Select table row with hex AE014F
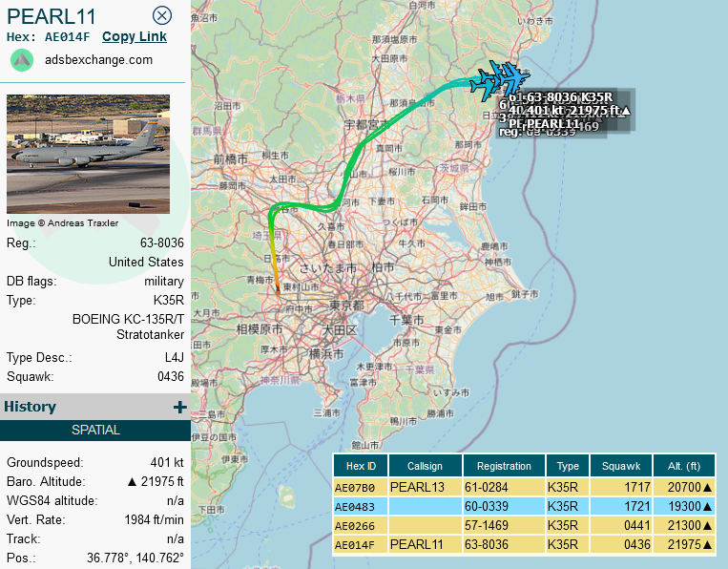The image size is (728, 569). coord(524,544)
